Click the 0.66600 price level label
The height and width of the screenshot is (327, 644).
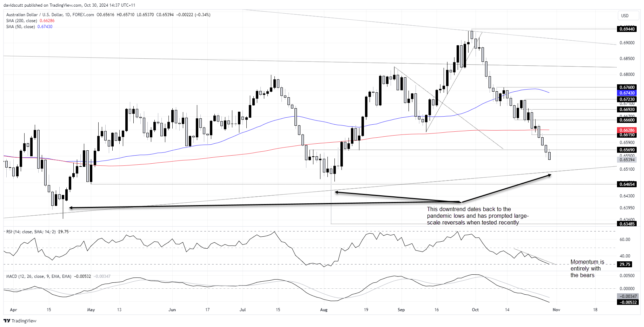[627, 120]
